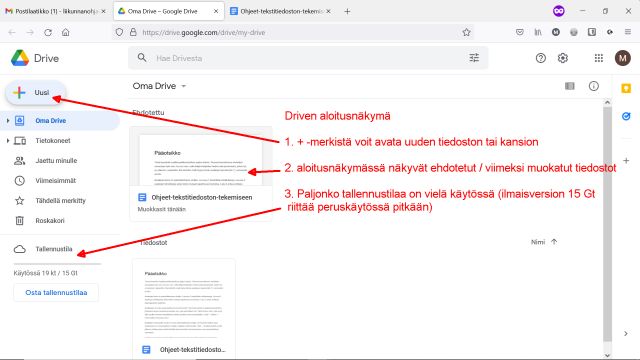Screen dimensions: 640x360
Task: Click the Ehdotettu section heading
Action: 149,113
